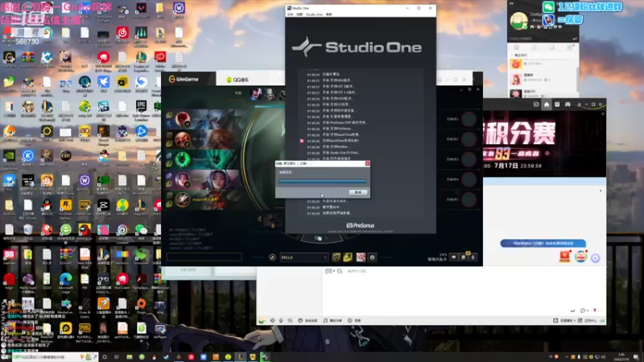Open 质量模板 quality template dropdown
The image size is (644, 362).
point(564,320)
